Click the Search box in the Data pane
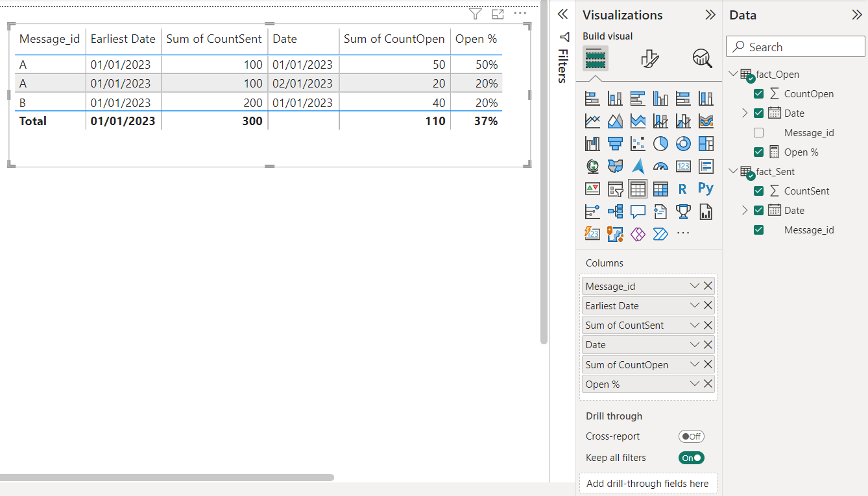The image size is (868, 496). [x=795, y=47]
